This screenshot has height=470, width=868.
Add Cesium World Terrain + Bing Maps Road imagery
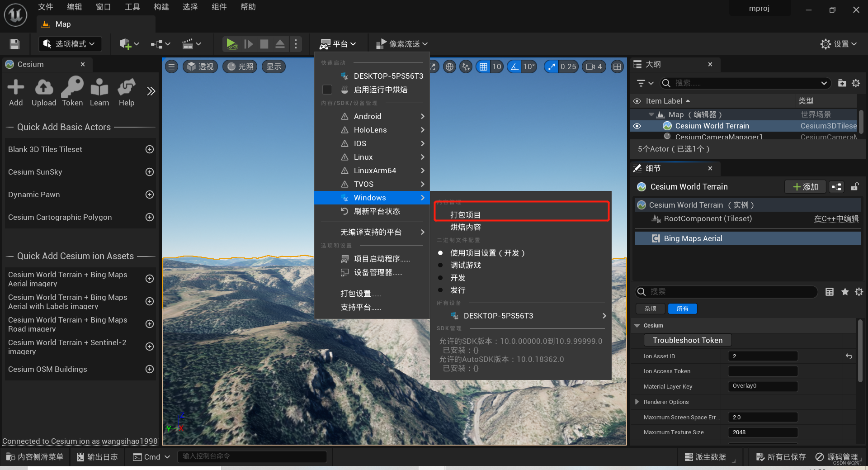(150, 324)
